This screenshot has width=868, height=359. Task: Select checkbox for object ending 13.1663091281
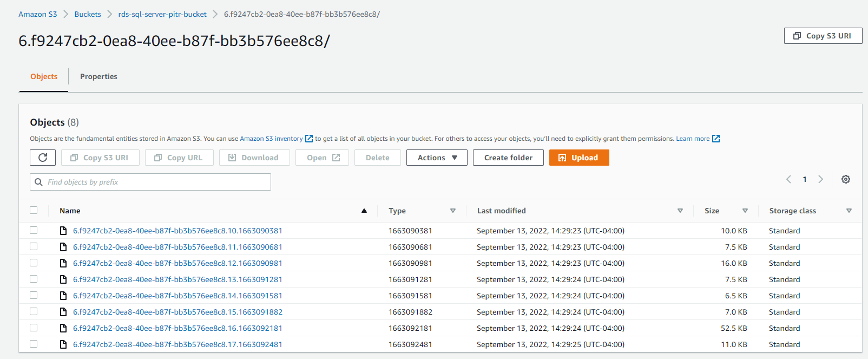34,279
